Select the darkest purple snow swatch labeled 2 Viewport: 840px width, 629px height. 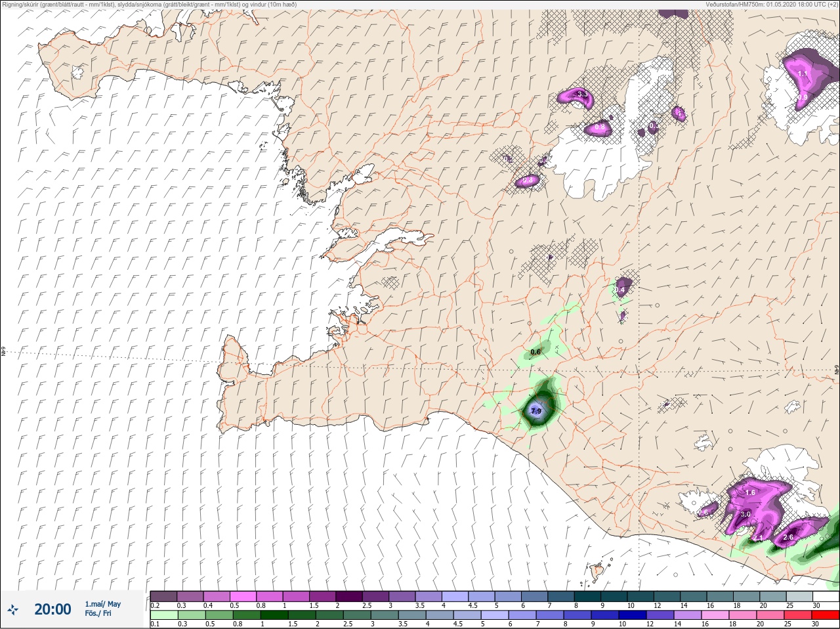coord(349,597)
